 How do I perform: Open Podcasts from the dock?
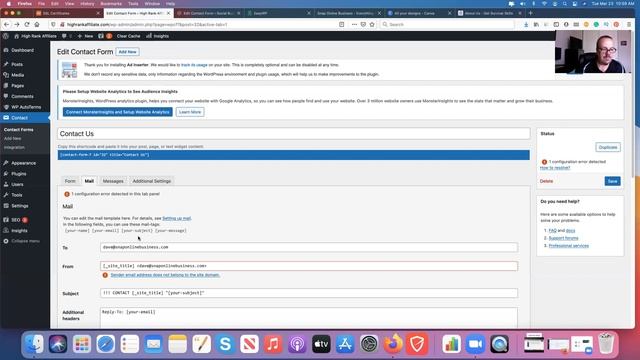click(297, 344)
